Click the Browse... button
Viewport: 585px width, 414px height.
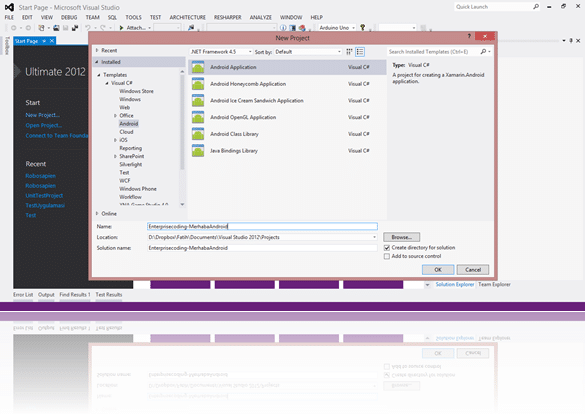[x=402, y=237]
